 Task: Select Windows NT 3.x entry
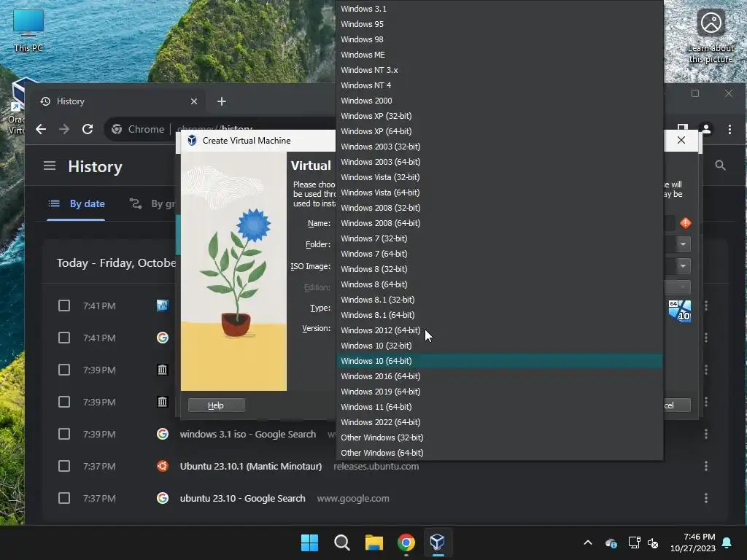[499, 70]
